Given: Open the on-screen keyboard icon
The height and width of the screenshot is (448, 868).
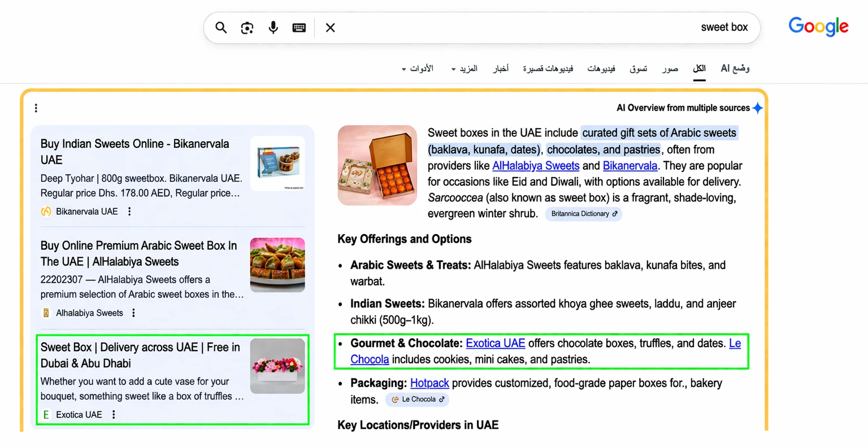Looking at the screenshot, I should point(299,28).
